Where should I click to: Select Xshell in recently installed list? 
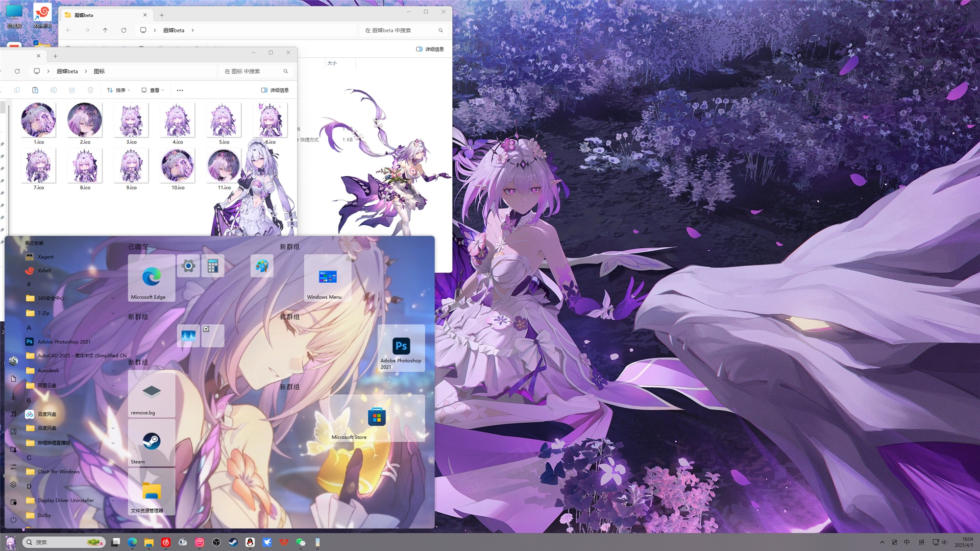[x=44, y=270]
